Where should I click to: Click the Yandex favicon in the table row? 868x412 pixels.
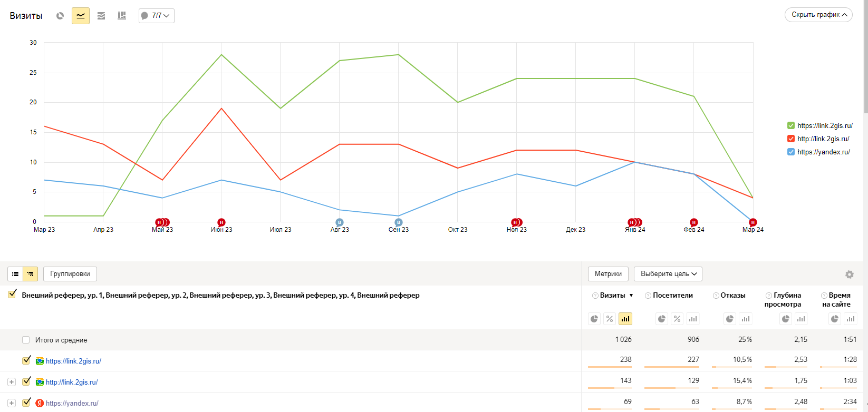40,403
